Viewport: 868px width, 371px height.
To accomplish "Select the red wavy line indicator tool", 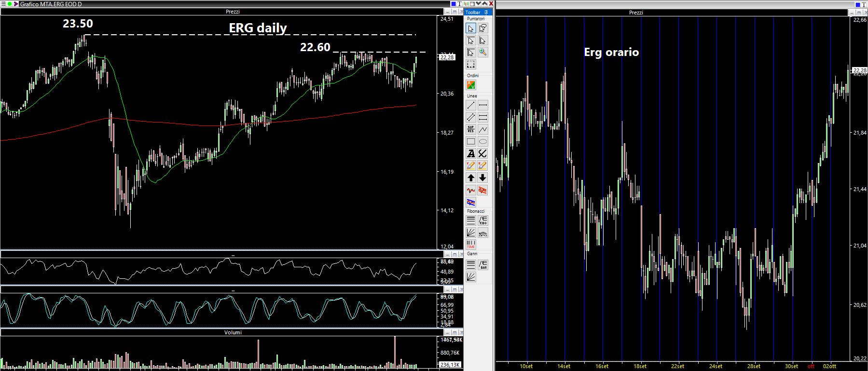I will click(x=471, y=190).
